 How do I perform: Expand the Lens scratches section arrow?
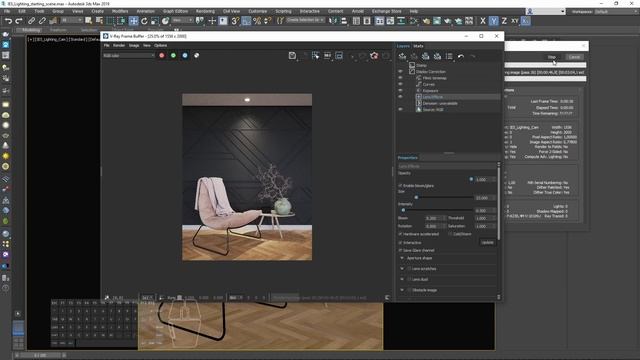(x=402, y=269)
